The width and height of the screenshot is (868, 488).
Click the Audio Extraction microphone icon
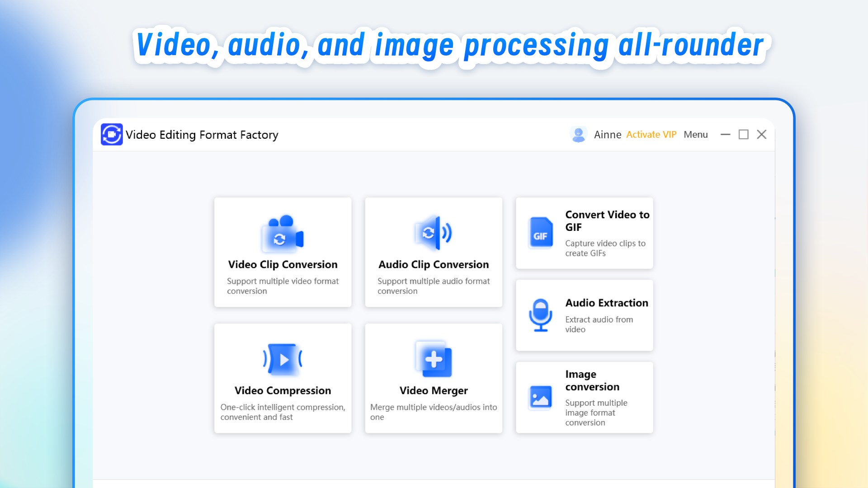(x=541, y=315)
